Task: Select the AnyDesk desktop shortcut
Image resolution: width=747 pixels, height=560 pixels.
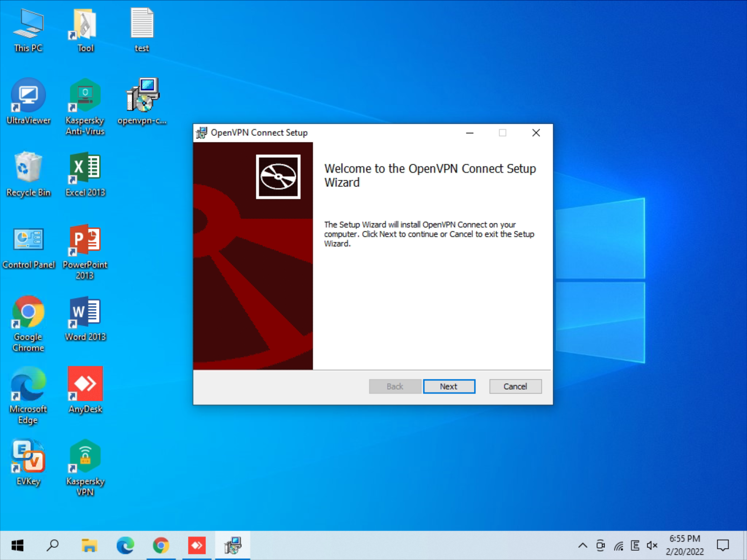Action: (x=85, y=384)
